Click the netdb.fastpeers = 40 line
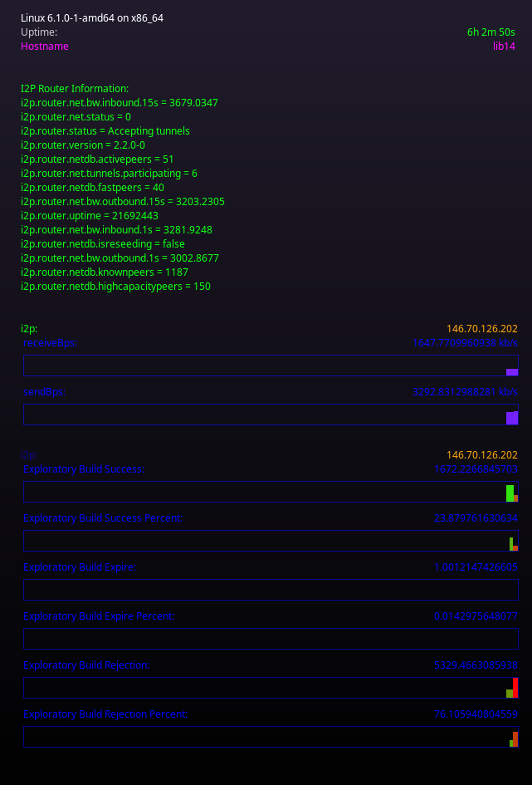Screen dimensions: 532x785 pos(92,187)
